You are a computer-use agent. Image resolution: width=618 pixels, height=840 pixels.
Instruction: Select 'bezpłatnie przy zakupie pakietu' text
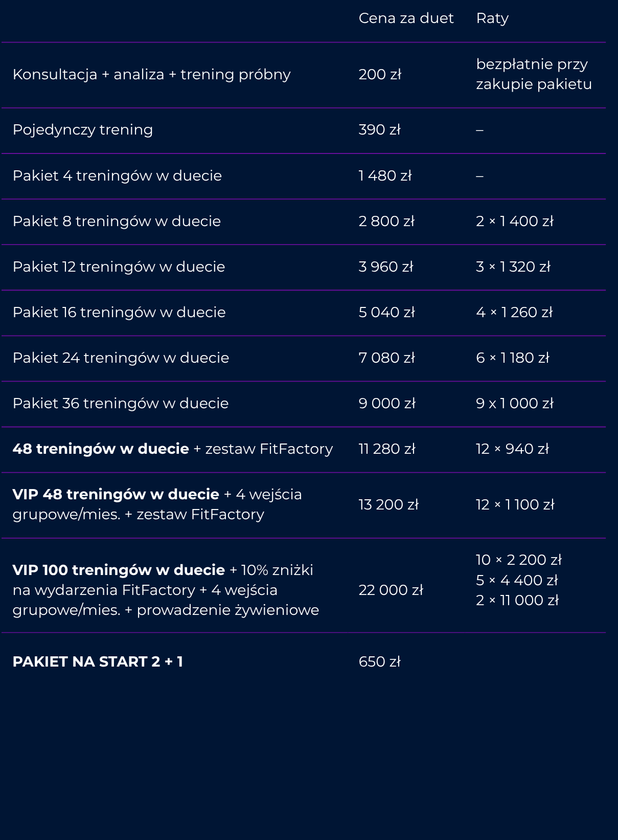(x=534, y=74)
